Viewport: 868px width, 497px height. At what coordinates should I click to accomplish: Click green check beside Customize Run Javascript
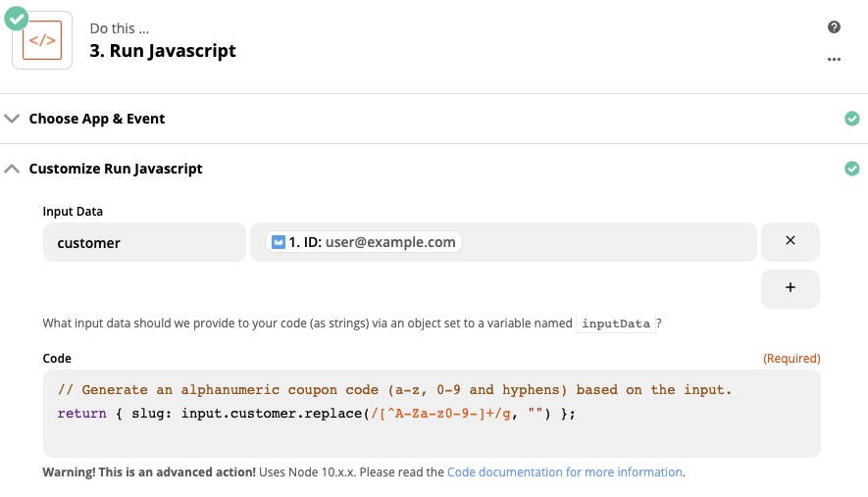851,169
